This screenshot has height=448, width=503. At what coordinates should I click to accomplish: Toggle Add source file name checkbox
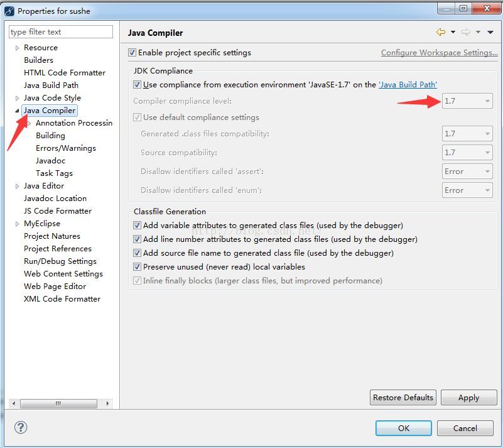pyautogui.click(x=137, y=253)
